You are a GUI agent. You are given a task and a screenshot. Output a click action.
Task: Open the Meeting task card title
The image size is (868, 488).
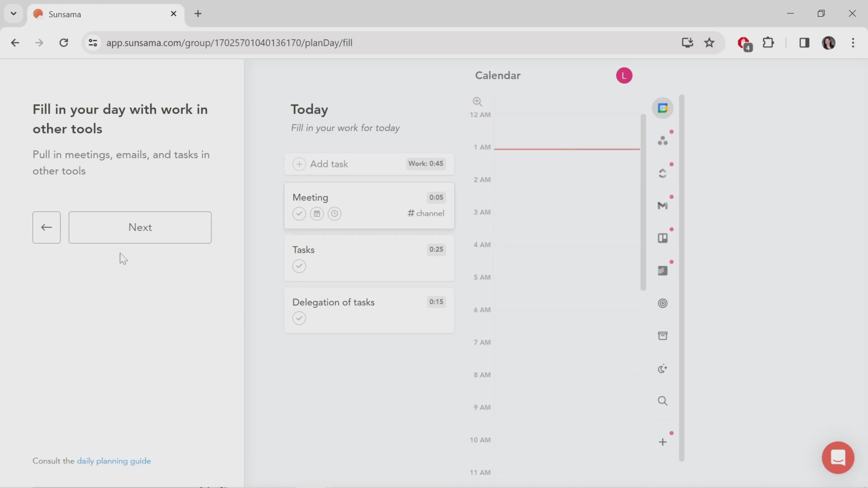pyautogui.click(x=310, y=197)
